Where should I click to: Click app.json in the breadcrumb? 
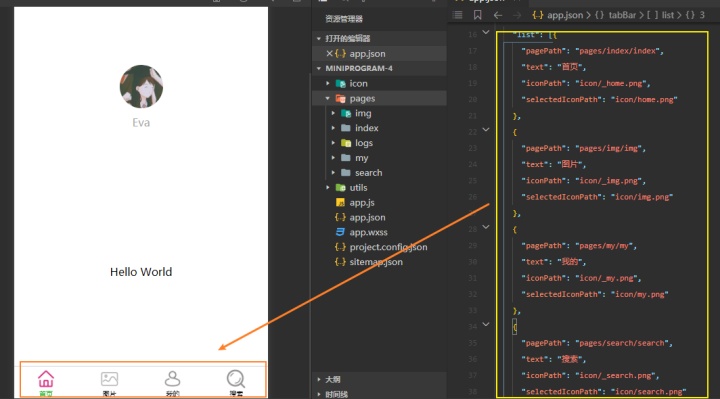point(565,15)
